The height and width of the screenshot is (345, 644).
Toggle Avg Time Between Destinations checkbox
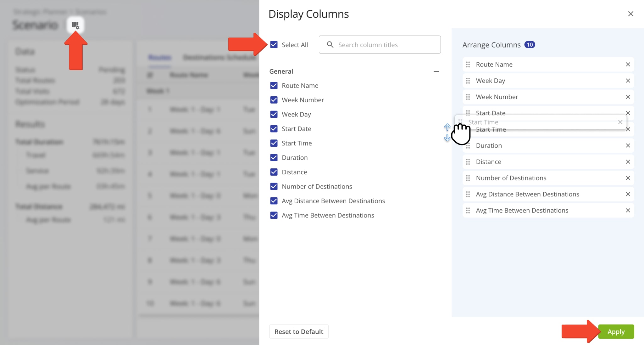click(274, 215)
